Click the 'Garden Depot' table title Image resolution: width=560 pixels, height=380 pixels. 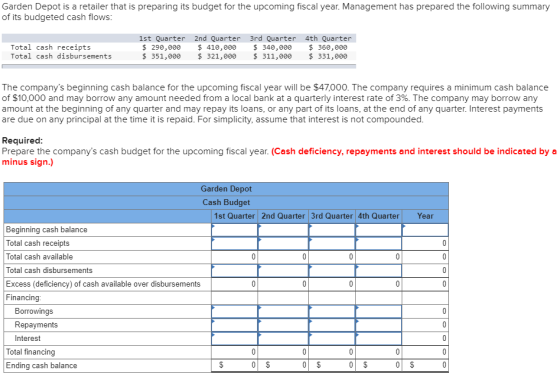click(226, 189)
